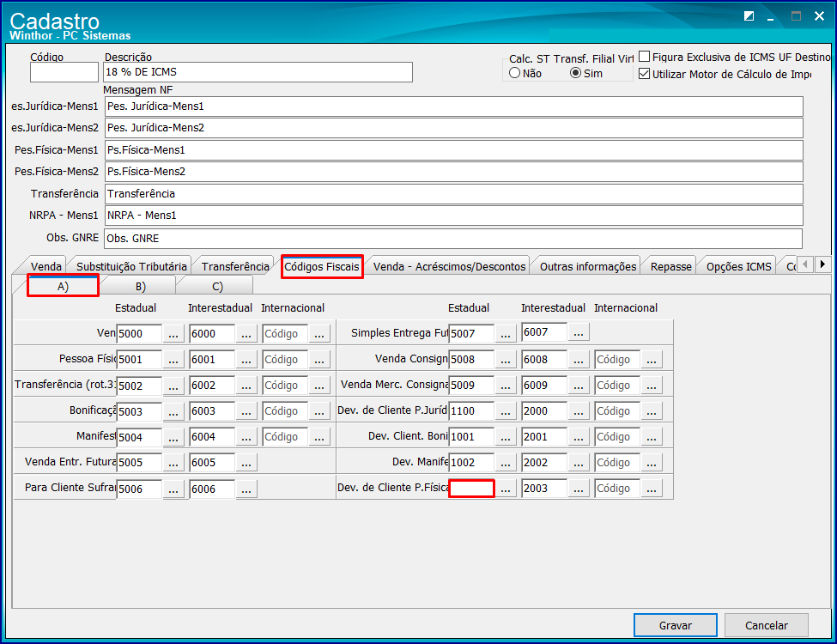Click the Código input field
Image resolution: width=837 pixels, height=644 pixels.
64,72
